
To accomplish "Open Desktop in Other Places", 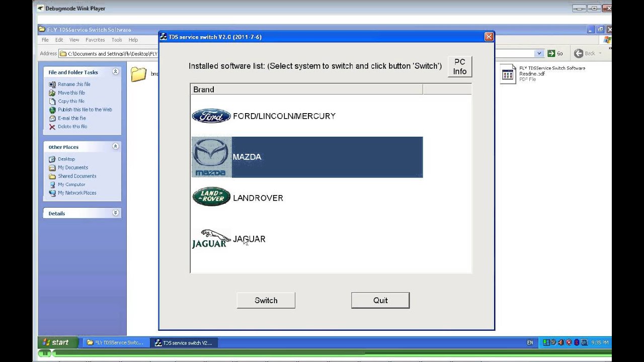I will pos(66,159).
